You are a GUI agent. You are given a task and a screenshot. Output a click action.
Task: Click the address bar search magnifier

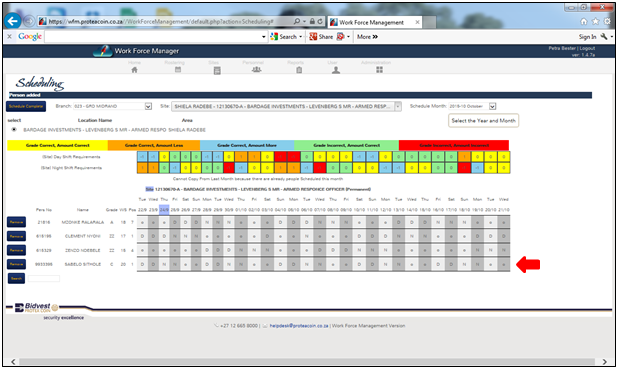tap(297, 21)
